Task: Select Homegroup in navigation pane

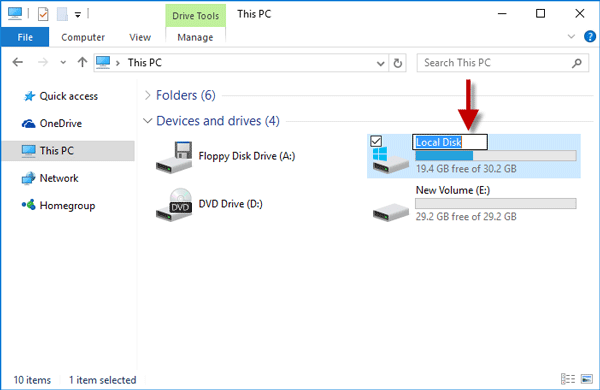Action: (x=67, y=206)
